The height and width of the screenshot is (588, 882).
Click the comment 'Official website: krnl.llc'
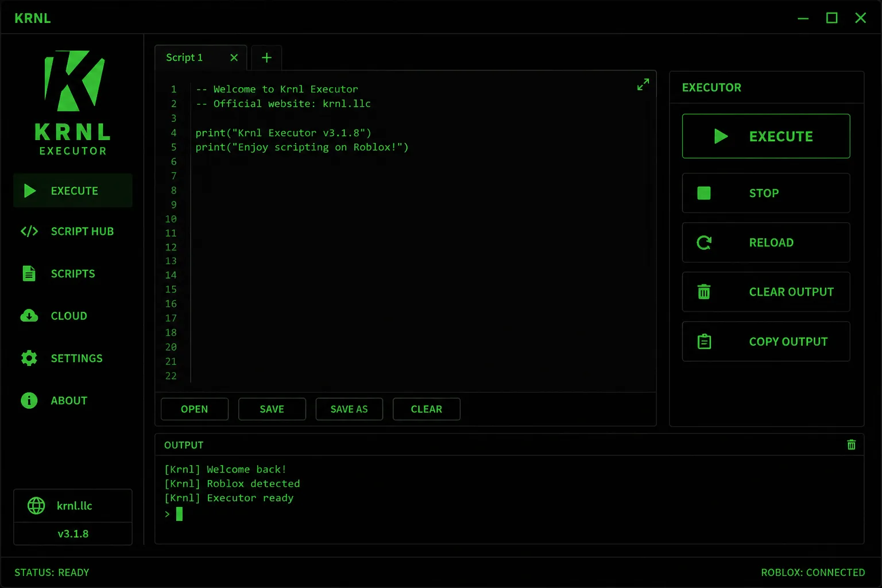pos(283,103)
